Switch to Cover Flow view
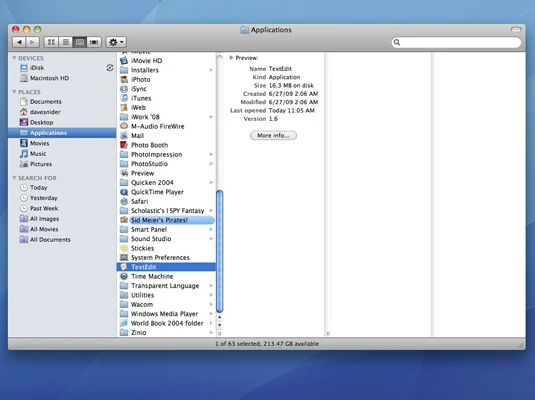Screen dimensions: 535x400 point(94,42)
